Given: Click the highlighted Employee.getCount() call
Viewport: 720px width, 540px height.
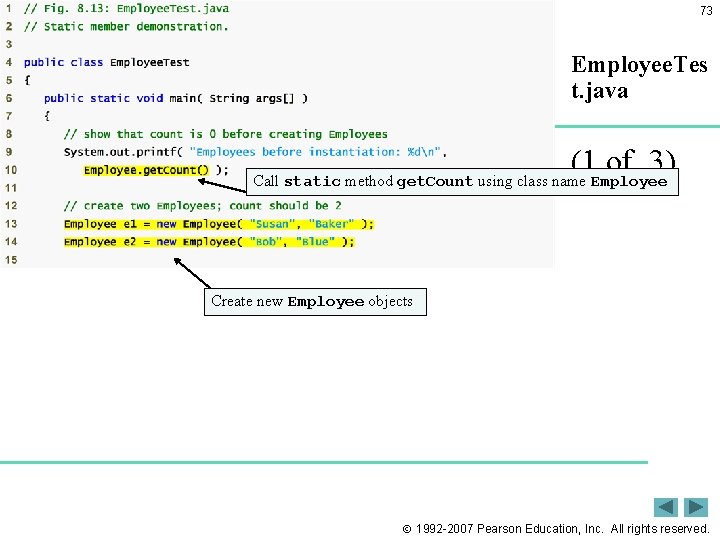Looking at the screenshot, I should coord(146,170).
